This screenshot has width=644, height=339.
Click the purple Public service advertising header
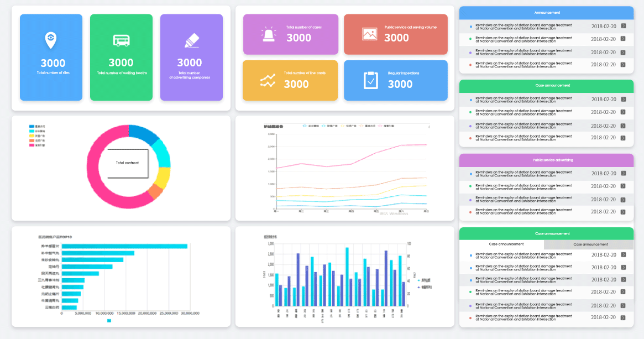tap(546, 160)
